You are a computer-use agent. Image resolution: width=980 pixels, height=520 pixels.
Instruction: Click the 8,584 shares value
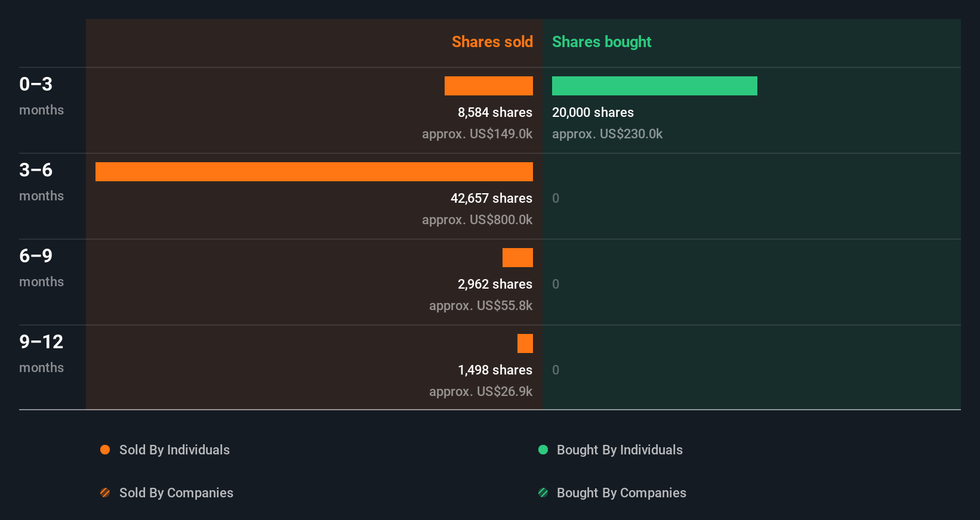pos(495,112)
